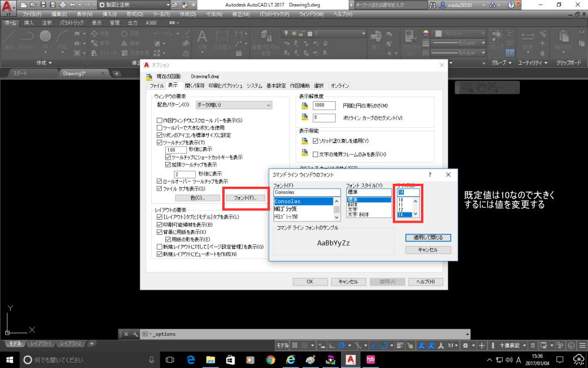Viewport: 588px width, 368px height.
Task: Click Task View icon on the taskbar
Action: [x=171, y=360]
